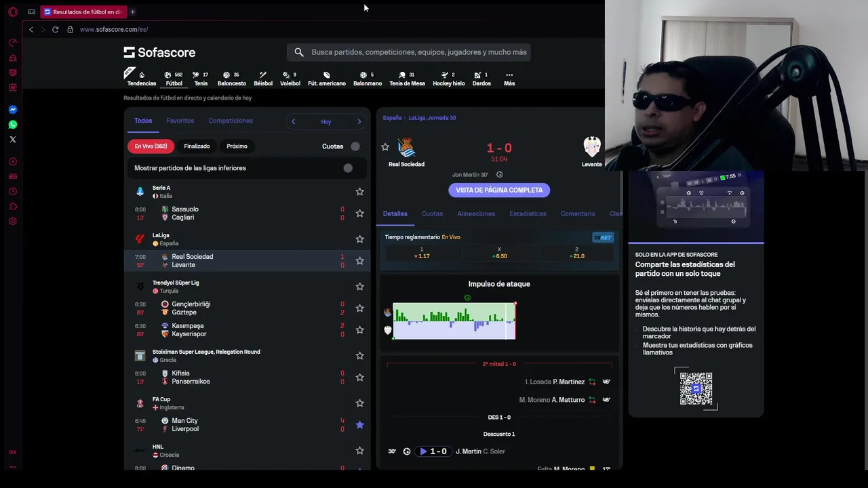Image resolution: width=868 pixels, height=488 pixels.
Task: Click the search magnifier icon
Action: pyautogui.click(x=299, y=52)
